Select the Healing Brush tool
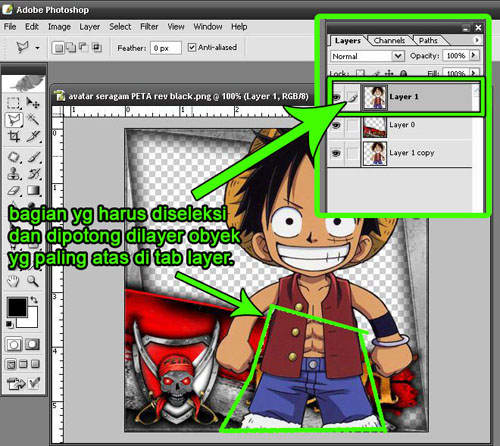The height and width of the screenshot is (446, 500). click(14, 157)
